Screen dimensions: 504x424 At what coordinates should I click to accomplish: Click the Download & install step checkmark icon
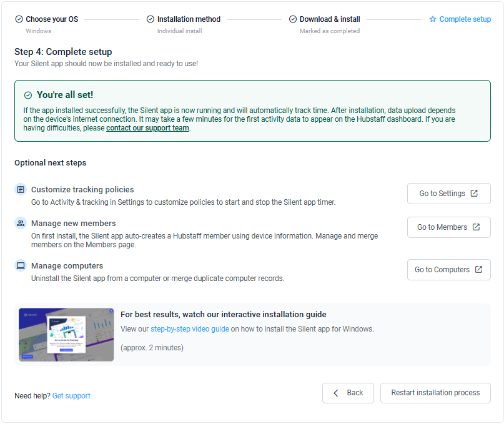pyautogui.click(x=293, y=19)
